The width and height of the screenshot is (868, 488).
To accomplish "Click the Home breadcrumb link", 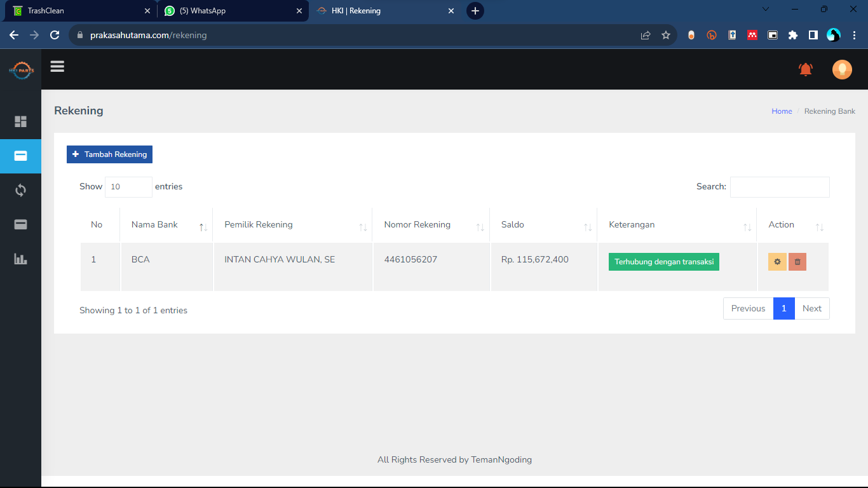I will [x=782, y=111].
